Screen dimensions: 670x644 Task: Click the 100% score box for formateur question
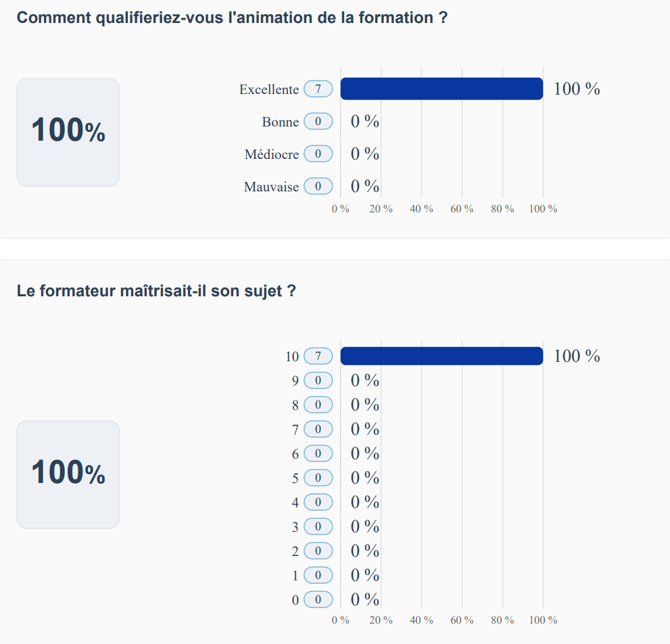[68, 474]
